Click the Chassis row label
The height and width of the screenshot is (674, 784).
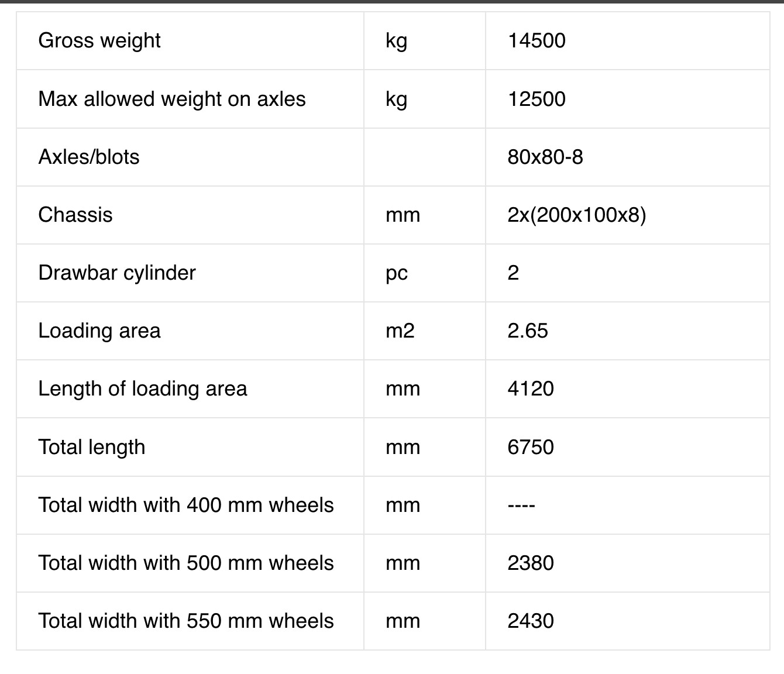coord(75,215)
